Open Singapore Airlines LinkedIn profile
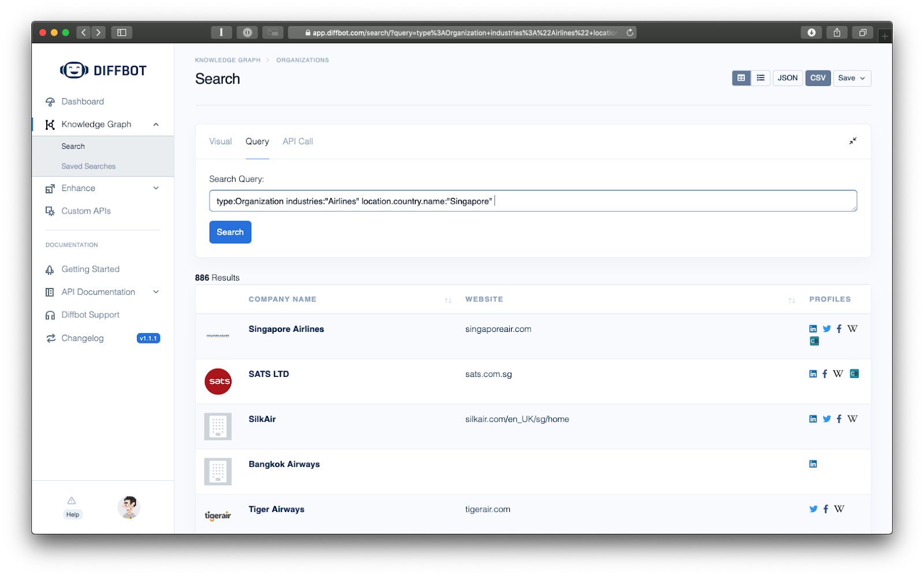The height and width of the screenshot is (576, 924). pyautogui.click(x=813, y=329)
